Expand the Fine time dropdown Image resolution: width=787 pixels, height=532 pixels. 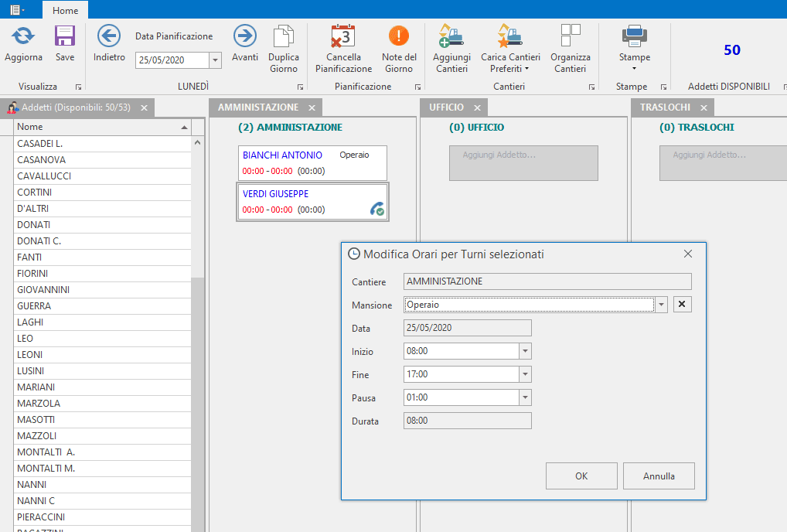525,374
